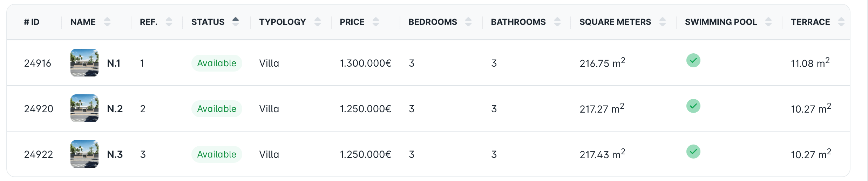Image resolution: width=868 pixels, height=181 pixels.
Task: Click swimming pool checkmark for N.3
Action: [693, 152]
